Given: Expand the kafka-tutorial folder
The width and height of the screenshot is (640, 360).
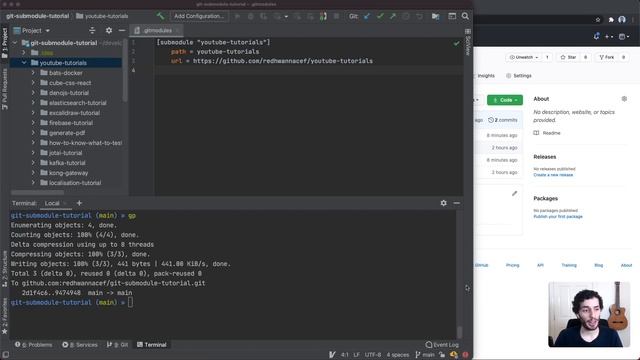Looking at the screenshot, I should (x=33, y=162).
